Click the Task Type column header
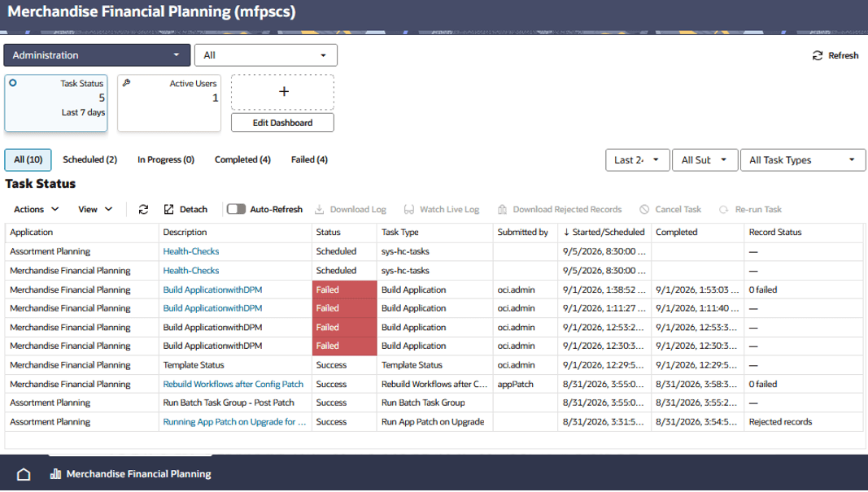 click(435, 233)
